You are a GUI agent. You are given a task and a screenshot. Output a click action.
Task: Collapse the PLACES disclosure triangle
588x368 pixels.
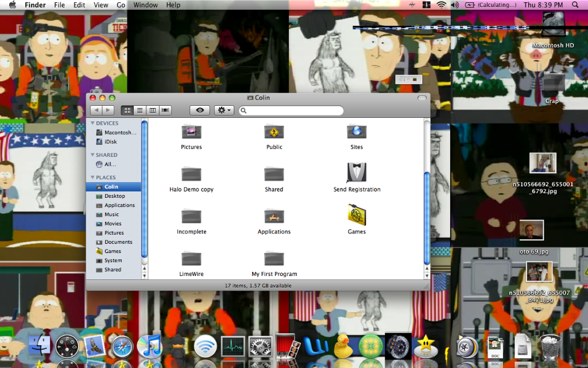pos(92,178)
